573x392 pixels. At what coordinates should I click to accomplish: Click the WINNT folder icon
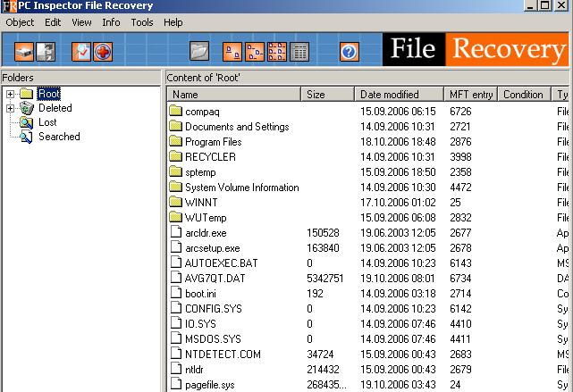(176, 202)
